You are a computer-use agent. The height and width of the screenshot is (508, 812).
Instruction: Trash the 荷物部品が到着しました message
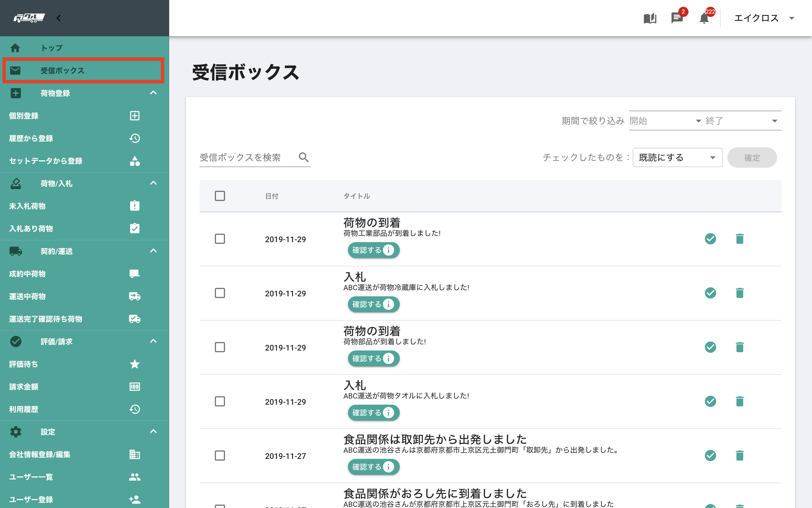pos(740,347)
